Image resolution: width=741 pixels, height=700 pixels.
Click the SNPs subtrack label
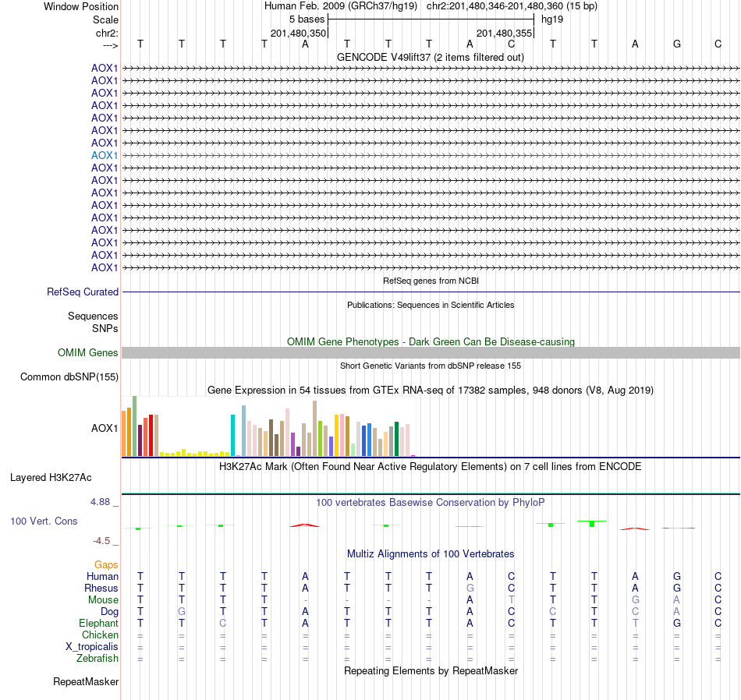[x=105, y=328]
